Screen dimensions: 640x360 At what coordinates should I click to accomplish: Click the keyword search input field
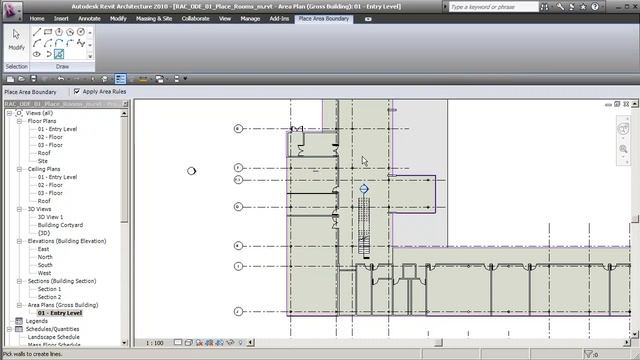coord(493,7)
